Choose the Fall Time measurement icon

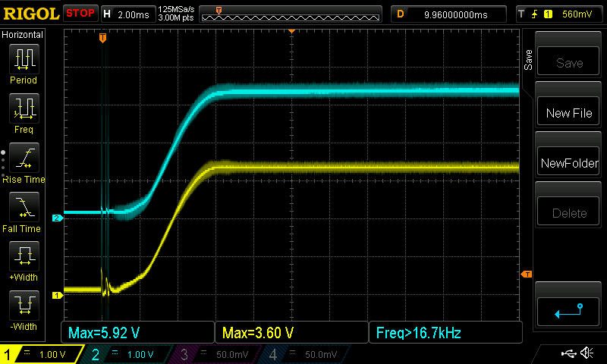[x=24, y=207]
